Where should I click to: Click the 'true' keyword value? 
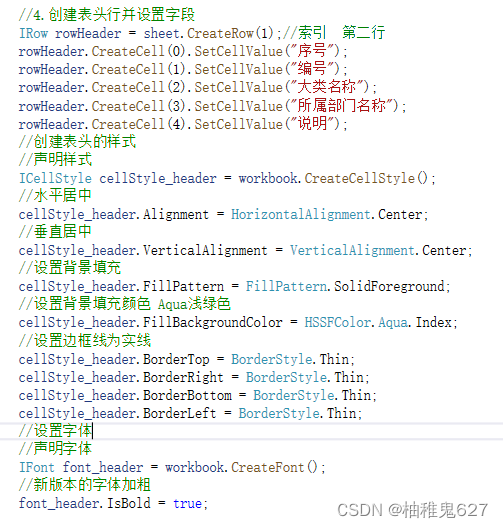click(188, 504)
